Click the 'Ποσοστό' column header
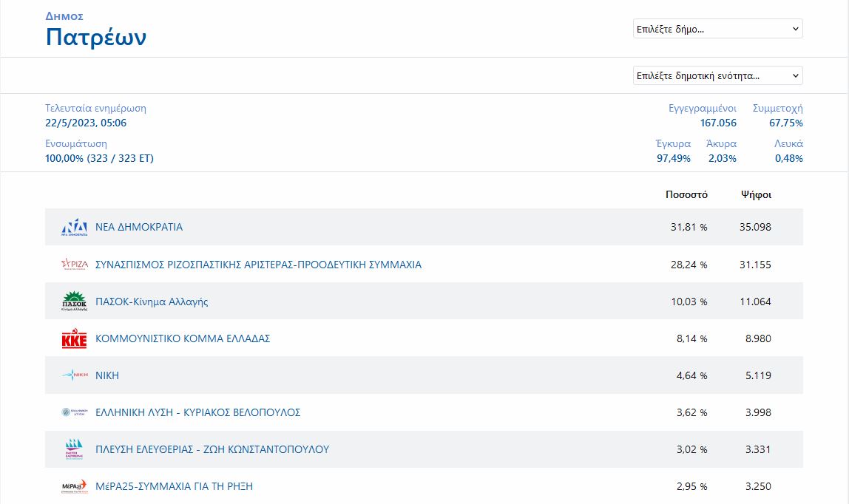This screenshot has height=504, width=849. point(686,195)
